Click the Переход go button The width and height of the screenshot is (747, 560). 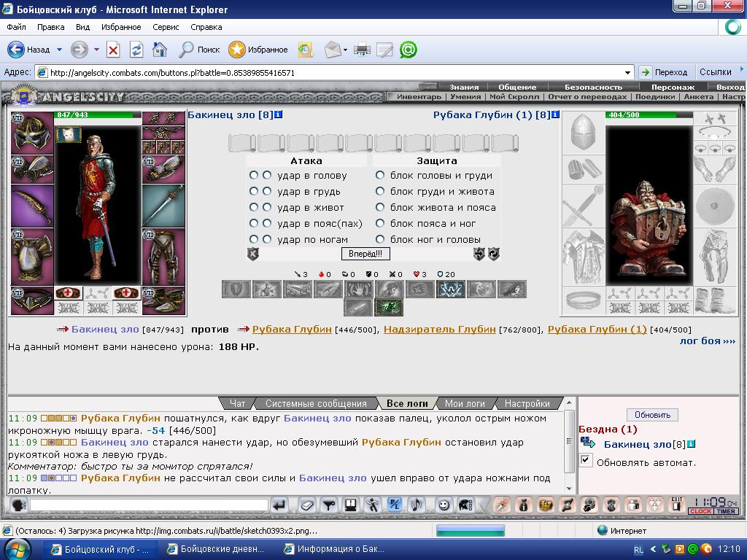pos(665,72)
